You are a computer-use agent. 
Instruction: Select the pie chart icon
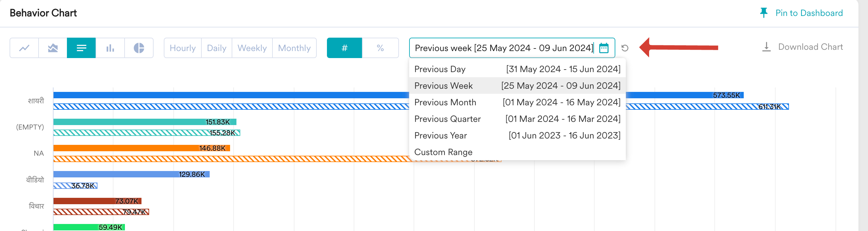(139, 48)
